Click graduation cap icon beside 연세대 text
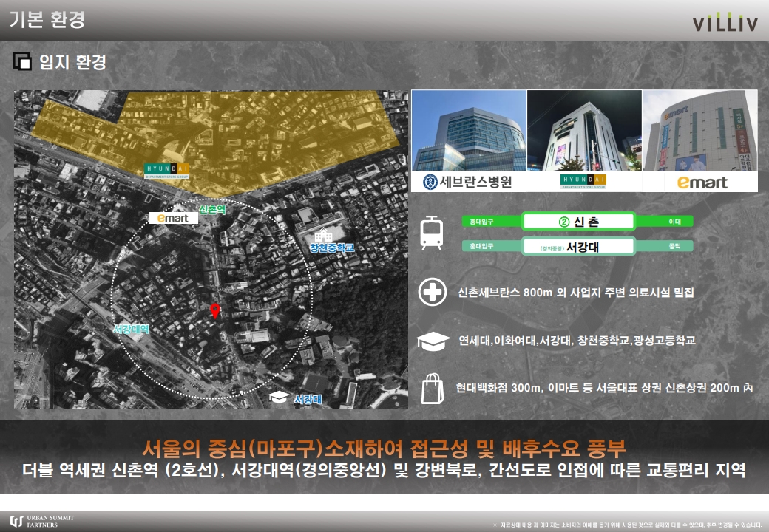The height and width of the screenshot is (532, 769). [433, 341]
